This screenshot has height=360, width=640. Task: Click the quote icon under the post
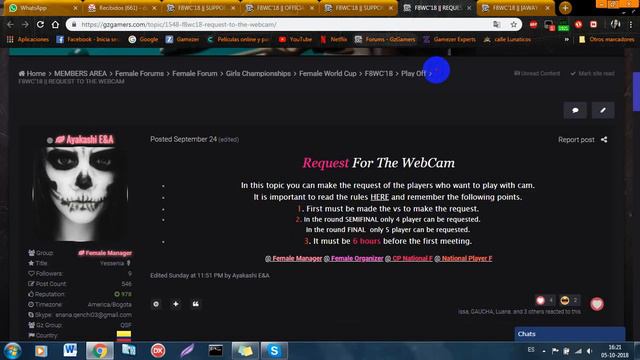click(196, 304)
